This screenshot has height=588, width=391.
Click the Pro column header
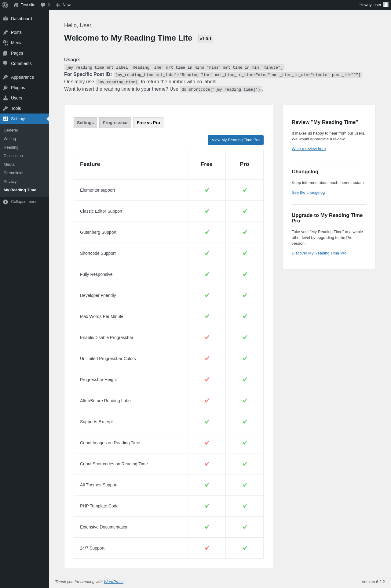244,164
